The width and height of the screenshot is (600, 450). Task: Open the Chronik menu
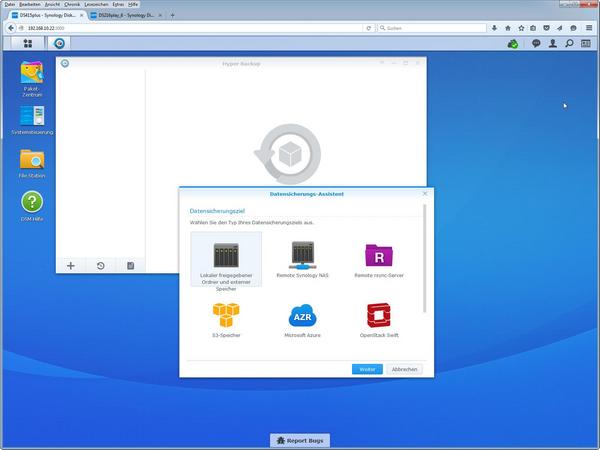coord(72,4)
